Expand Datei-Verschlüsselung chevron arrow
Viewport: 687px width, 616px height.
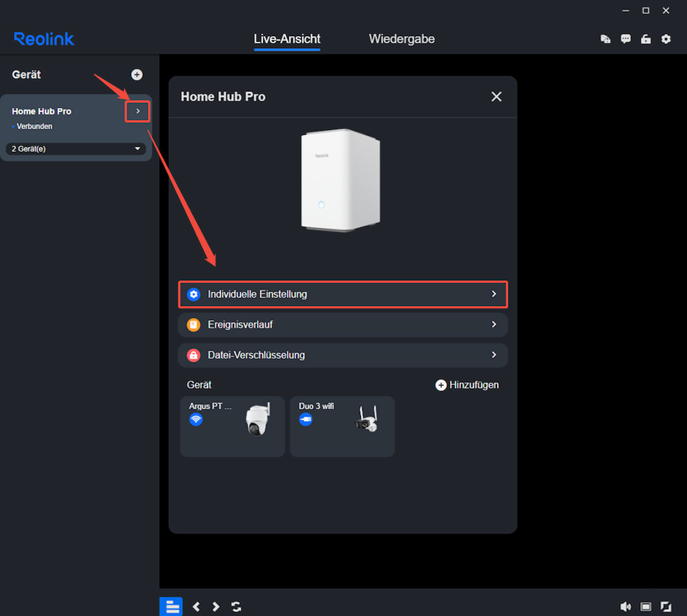494,355
